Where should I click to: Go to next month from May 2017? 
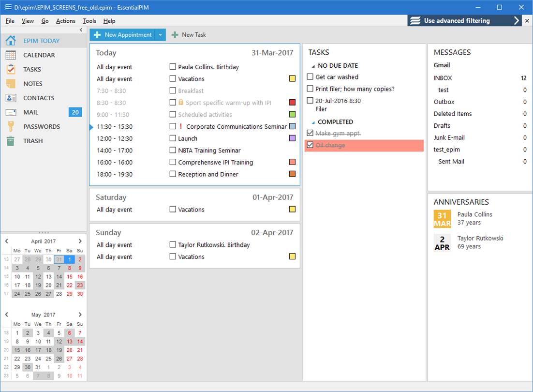point(80,315)
